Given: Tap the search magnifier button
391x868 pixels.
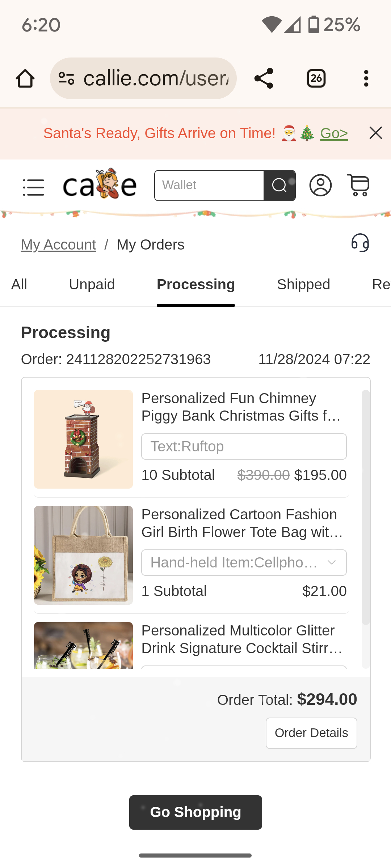Looking at the screenshot, I should click(279, 186).
